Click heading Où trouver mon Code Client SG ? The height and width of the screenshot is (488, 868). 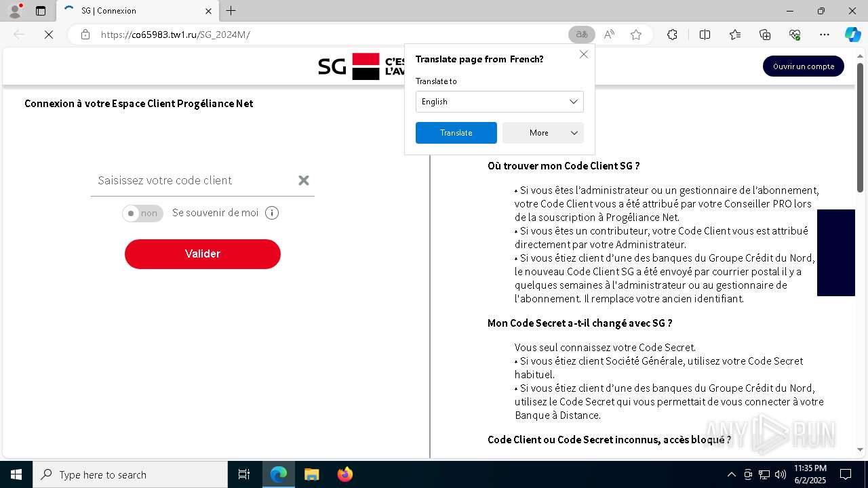tap(564, 165)
